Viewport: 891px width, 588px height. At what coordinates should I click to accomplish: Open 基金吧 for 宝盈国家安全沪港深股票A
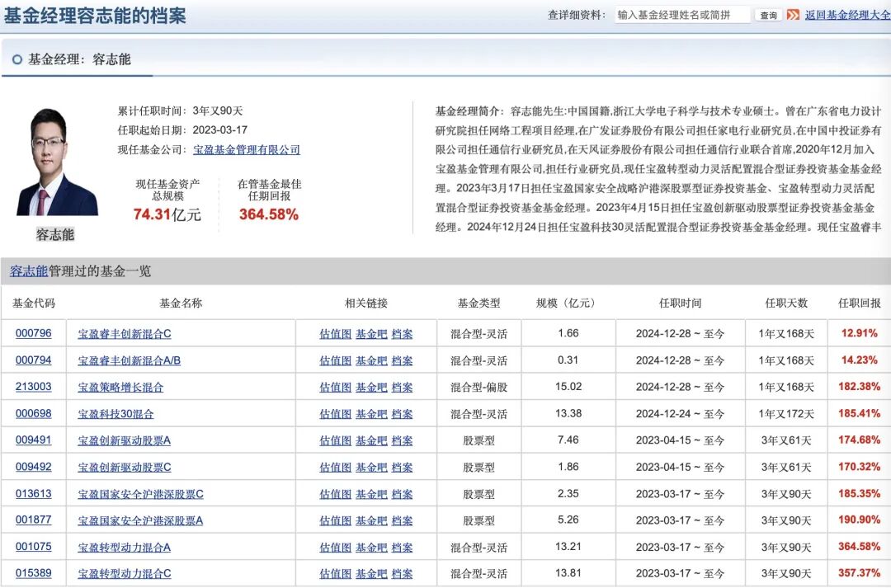pyautogui.click(x=371, y=520)
